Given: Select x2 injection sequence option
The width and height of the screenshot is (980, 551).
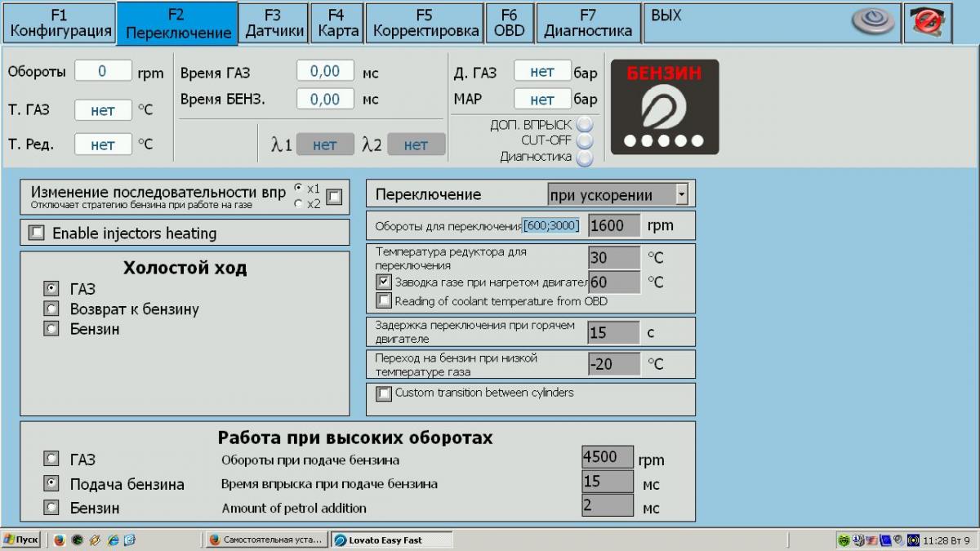Looking at the screenshot, I should coord(298,204).
